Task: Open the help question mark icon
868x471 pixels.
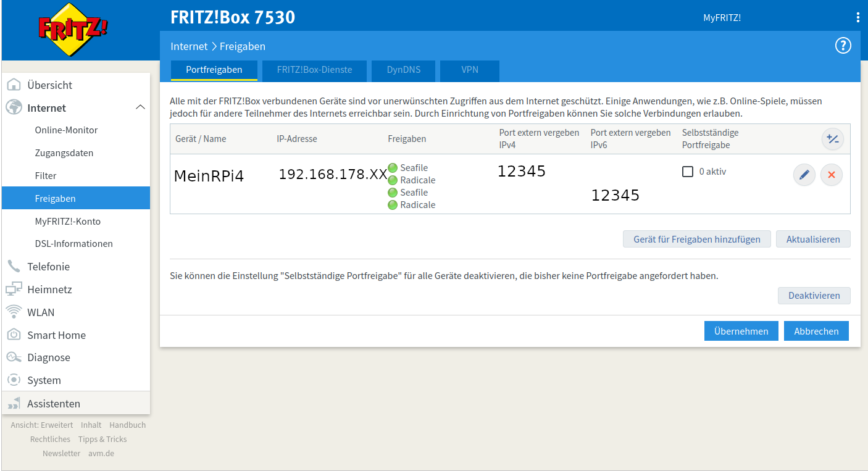Action: pos(843,46)
